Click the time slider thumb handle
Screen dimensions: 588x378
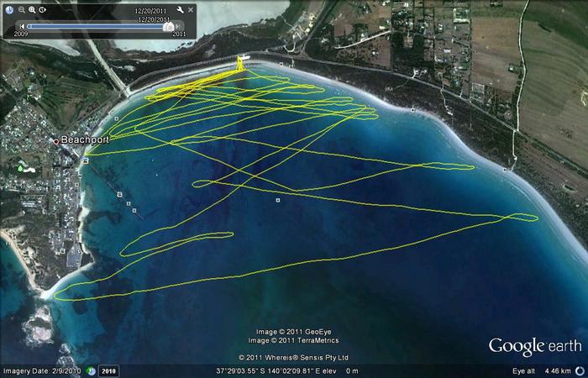tap(169, 27)
